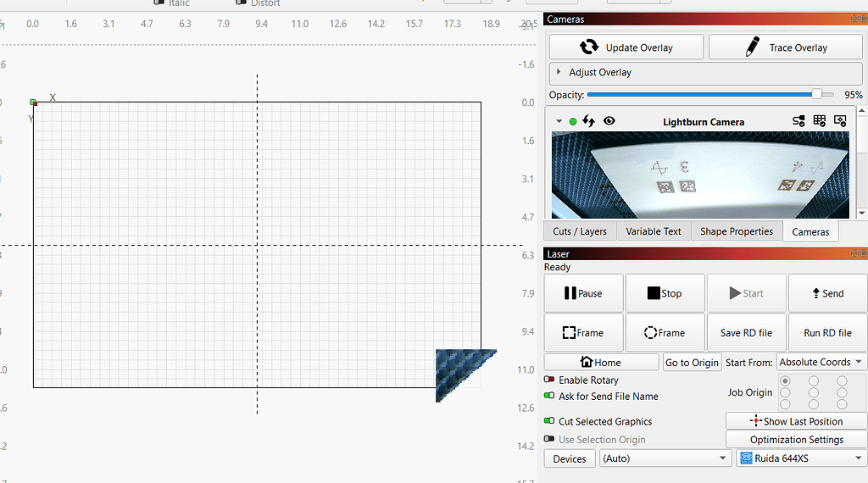Screen dimensions: 868x483
Task: Close the Cameras panel
Action: (864, 19)
